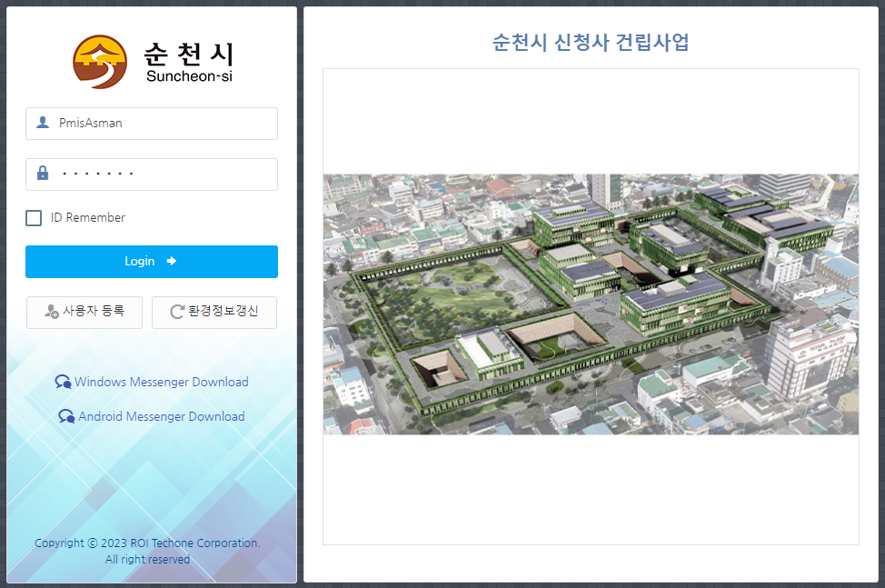Screen dimensions: 885x588
Task: Click the padlock icon in password field
Action: (43, 173)
